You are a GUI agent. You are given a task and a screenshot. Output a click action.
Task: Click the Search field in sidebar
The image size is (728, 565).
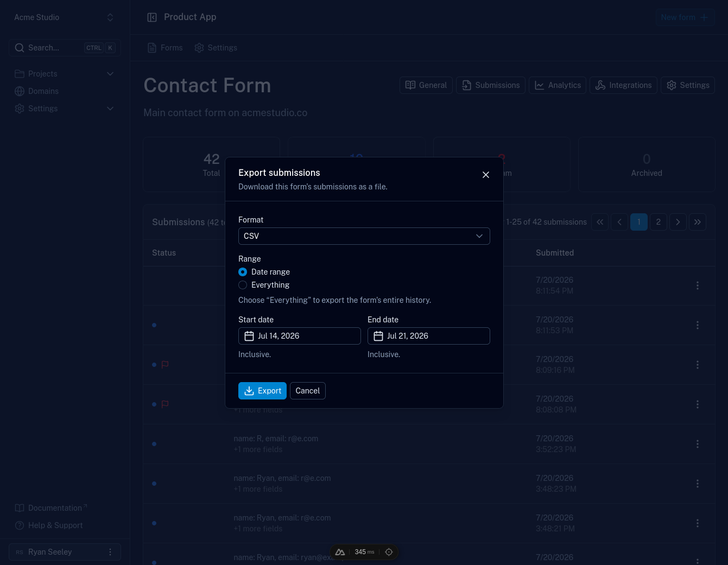[65, 48]
